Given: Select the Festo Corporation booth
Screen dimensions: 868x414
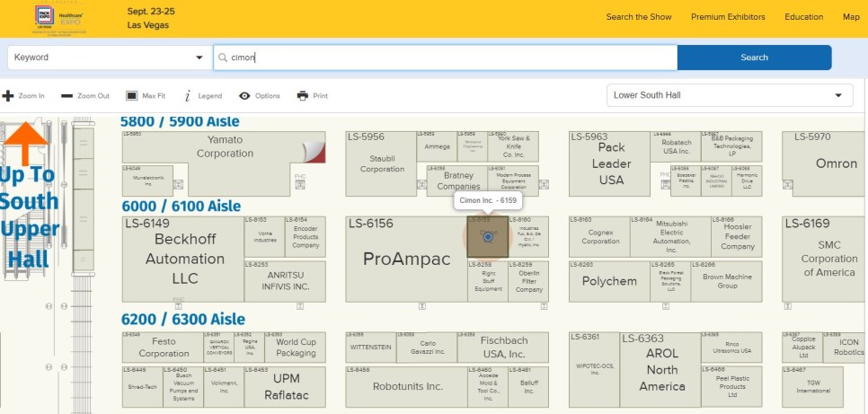Looking at the screenshot, I should click(x=163, y=347).
